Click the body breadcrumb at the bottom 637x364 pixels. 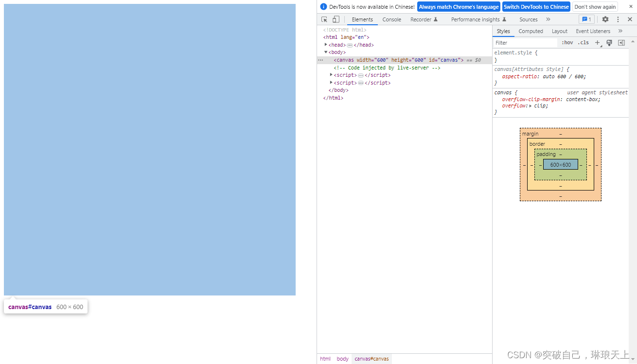point(343,359)
